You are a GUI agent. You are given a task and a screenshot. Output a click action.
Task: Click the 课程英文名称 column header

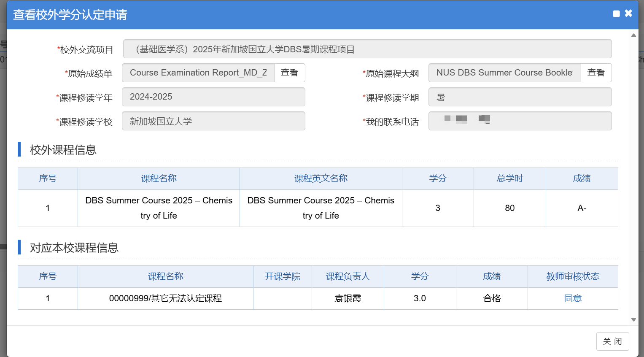click(x=321, y=178)
